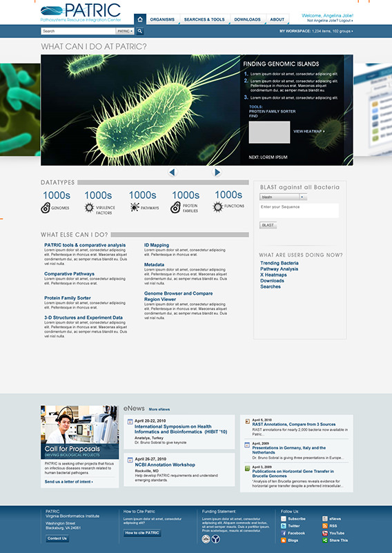Expand My Workspace items menu

[316, 31]
